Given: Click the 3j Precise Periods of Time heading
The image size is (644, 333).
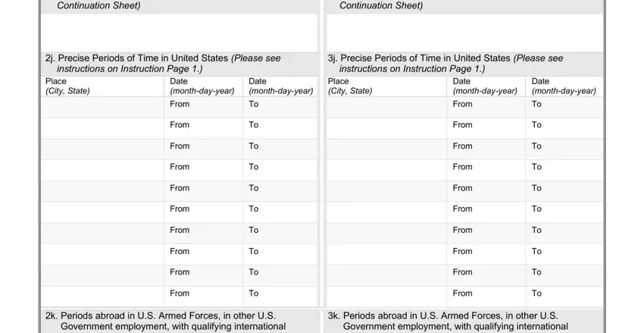Looking at the screenshot, I should (445, 63).
